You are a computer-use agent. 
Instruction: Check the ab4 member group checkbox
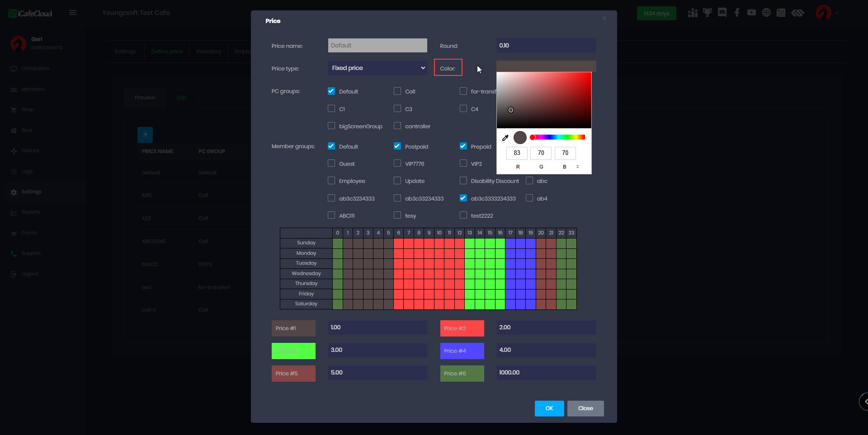(x=529, y=198)
